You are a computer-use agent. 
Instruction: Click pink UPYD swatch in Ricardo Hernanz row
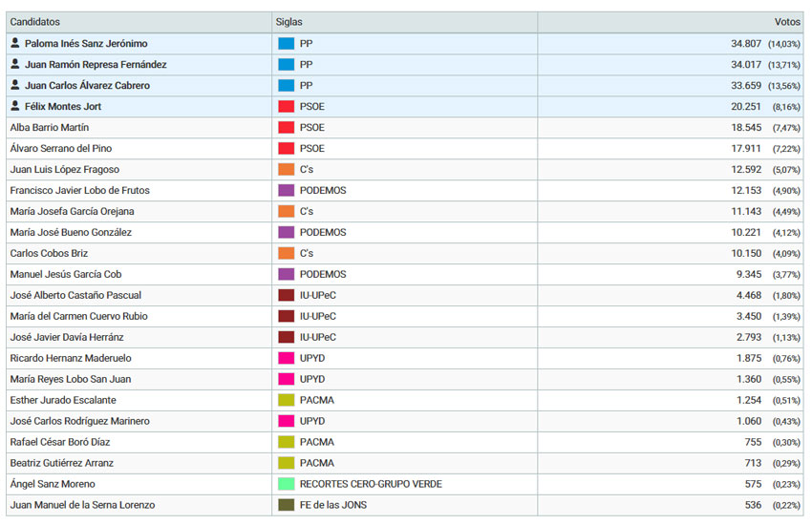[286, 359]
